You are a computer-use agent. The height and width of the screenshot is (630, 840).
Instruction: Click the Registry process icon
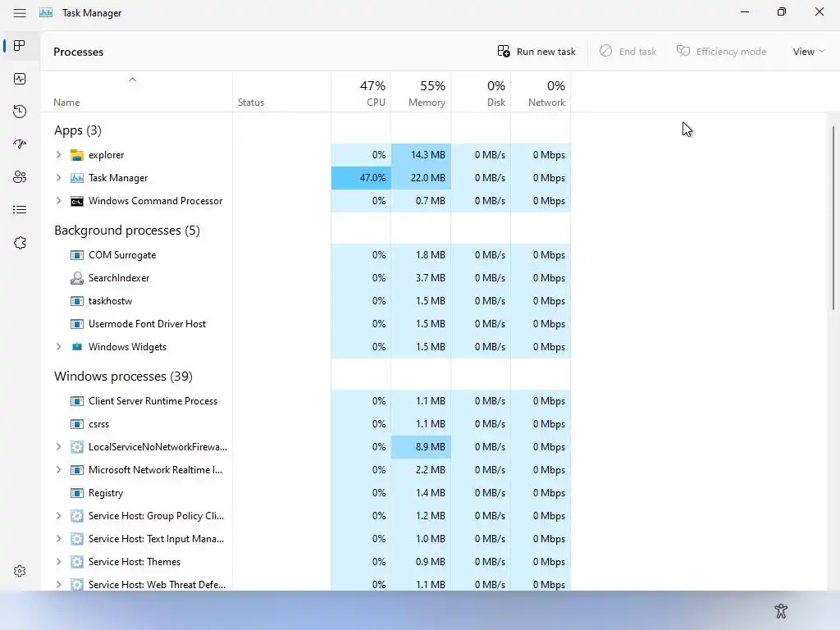[x=77, y=493]
